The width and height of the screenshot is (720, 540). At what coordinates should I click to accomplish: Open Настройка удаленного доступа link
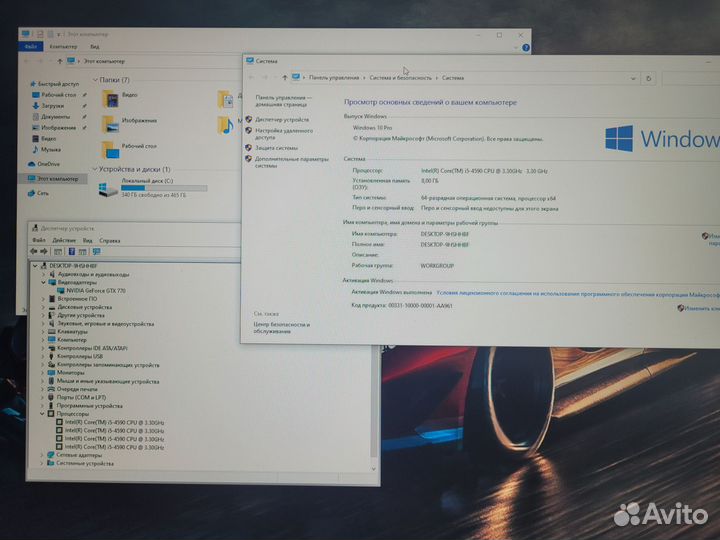pos(284,134)
